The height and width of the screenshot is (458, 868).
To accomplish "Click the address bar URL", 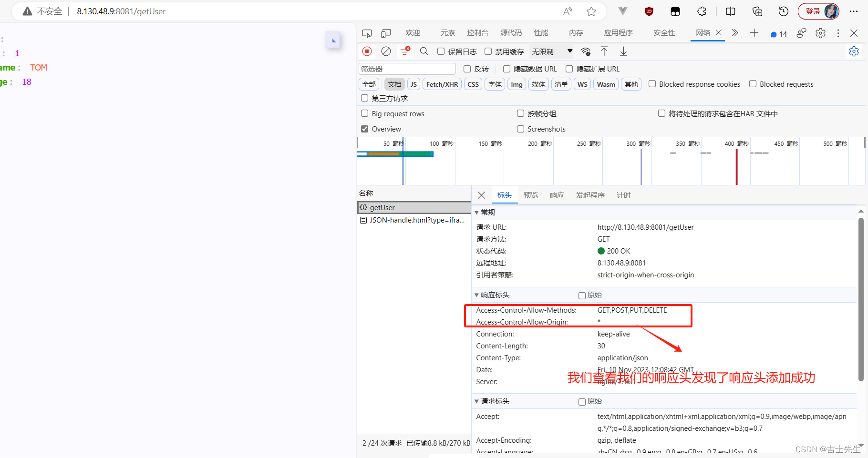I will coord(121,11).
